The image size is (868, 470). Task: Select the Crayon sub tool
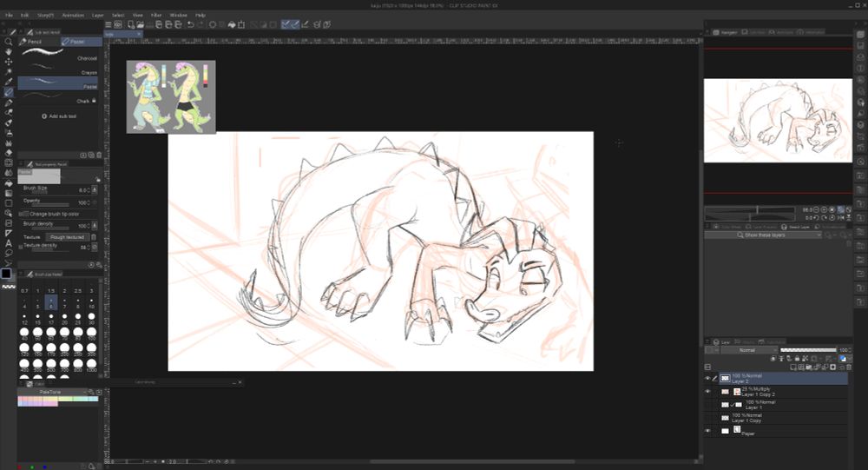[x=58, y=69]
